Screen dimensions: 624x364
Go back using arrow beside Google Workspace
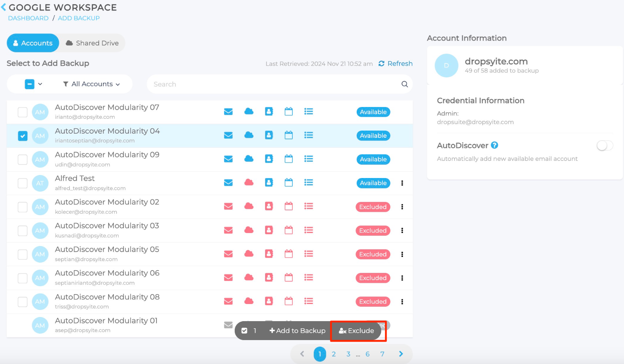click(x=4, y=7)
